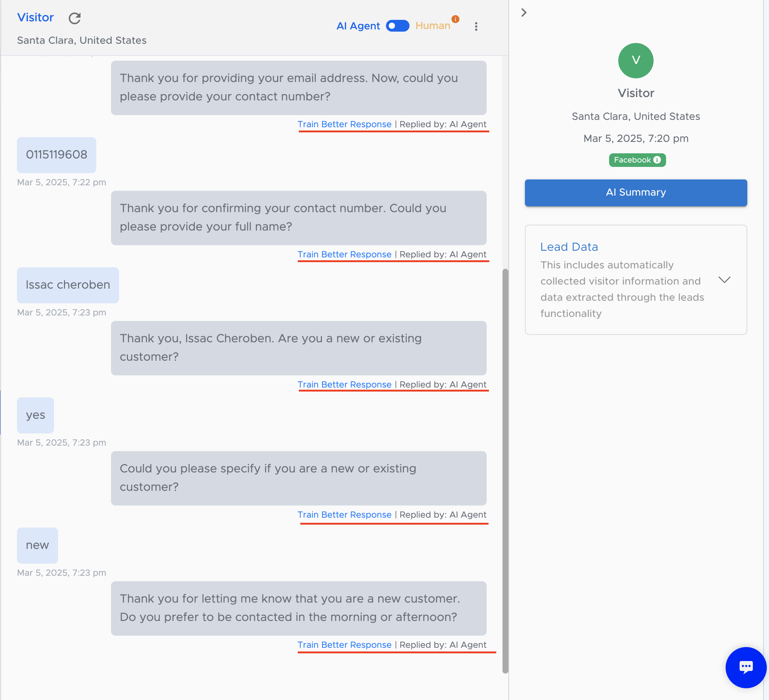Click the 'yes' visitor message bubble
Screen dimensions: 769x700
click(x=36, y=415)
